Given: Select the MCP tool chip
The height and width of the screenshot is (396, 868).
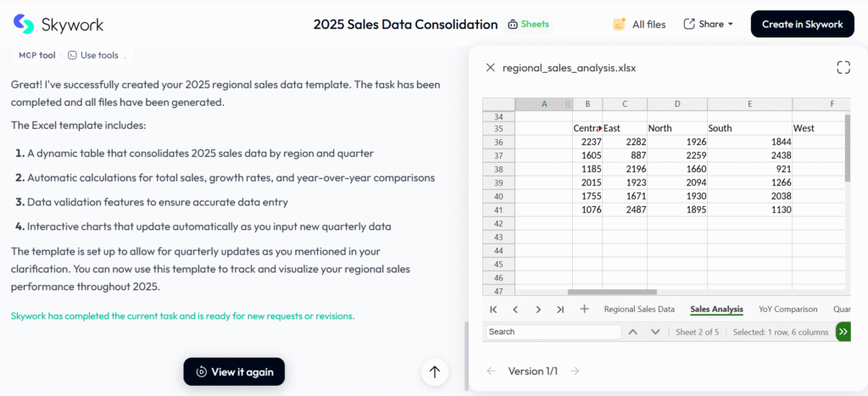Looking at the screenshot, I should 36,55.
